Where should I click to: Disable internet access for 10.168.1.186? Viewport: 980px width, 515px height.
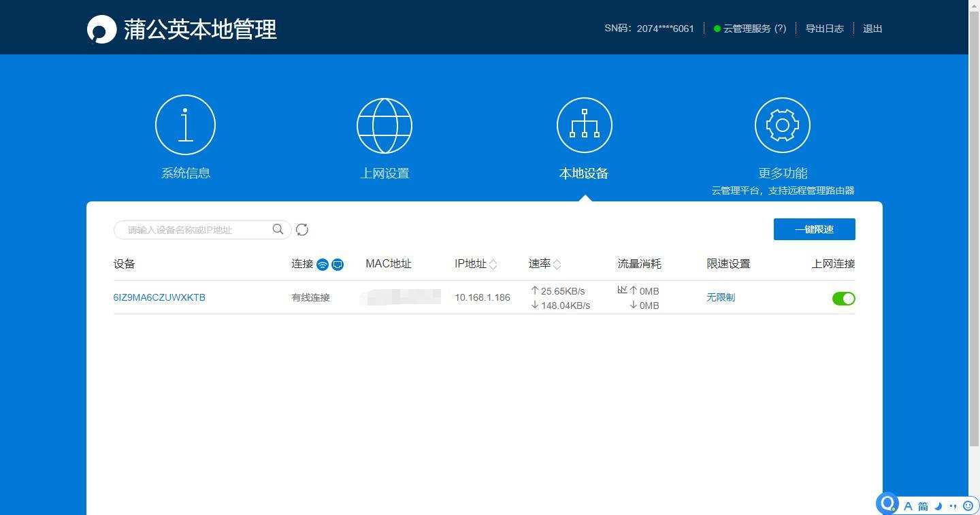tap(843, 298)
